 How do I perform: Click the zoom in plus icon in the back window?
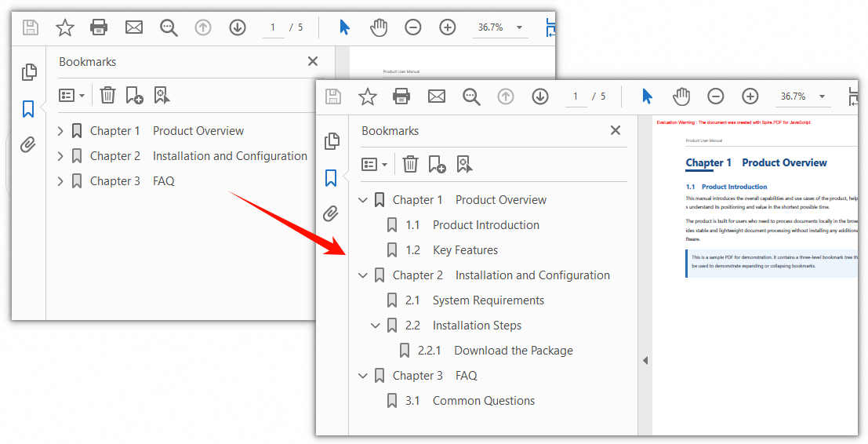tap(447, 27)
